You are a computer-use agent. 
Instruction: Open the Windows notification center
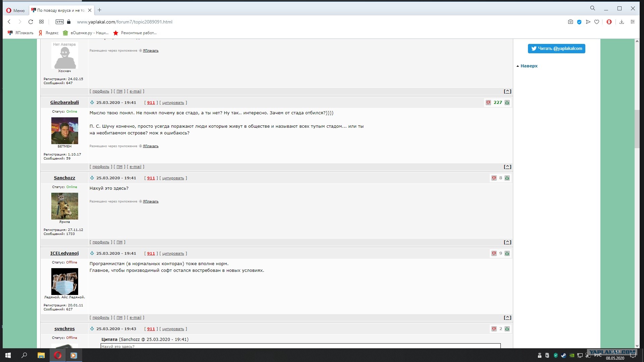(x=633, y=355)
